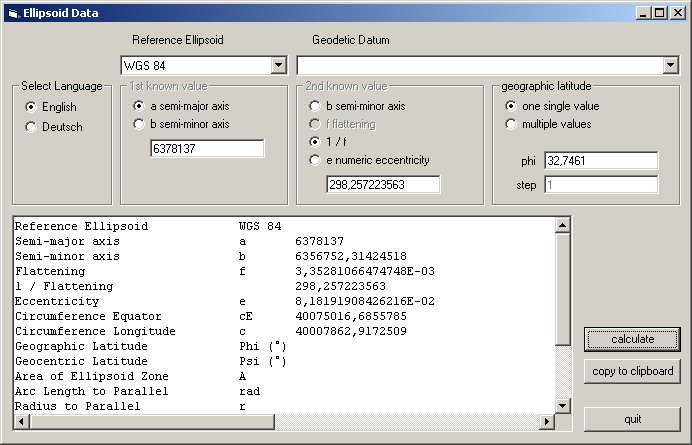Click the horizontal scrollbar left arrow
Screen dimensions: 692x445
[x=22, y=422]
